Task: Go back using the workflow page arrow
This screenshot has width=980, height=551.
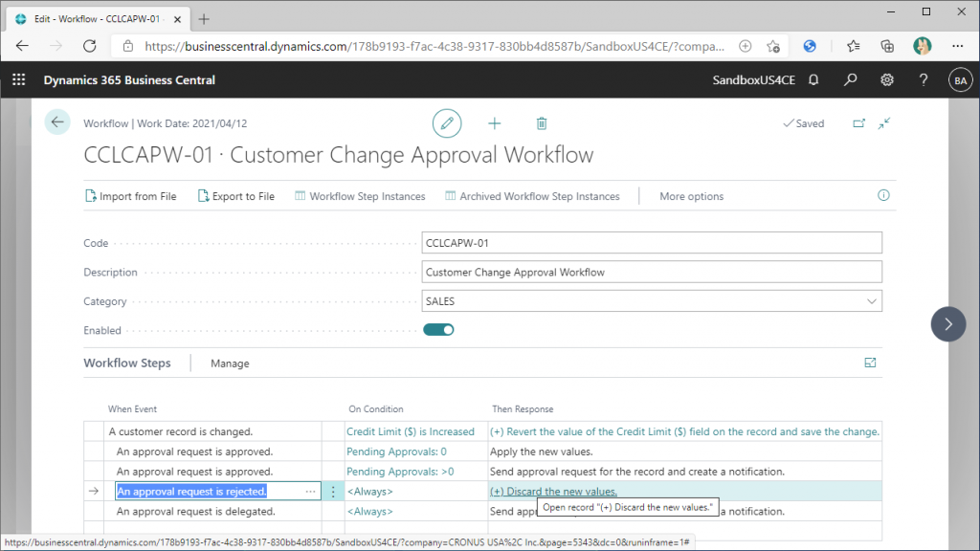Action: pyautogui.click(x=57, y=122)
